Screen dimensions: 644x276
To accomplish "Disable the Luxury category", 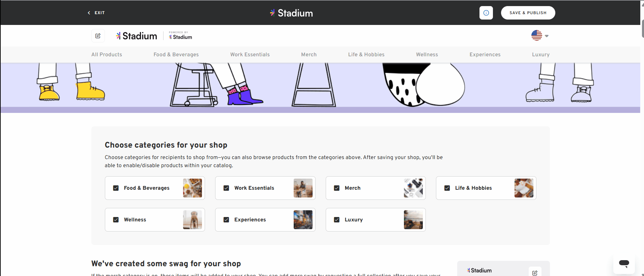I will [337, 219].
